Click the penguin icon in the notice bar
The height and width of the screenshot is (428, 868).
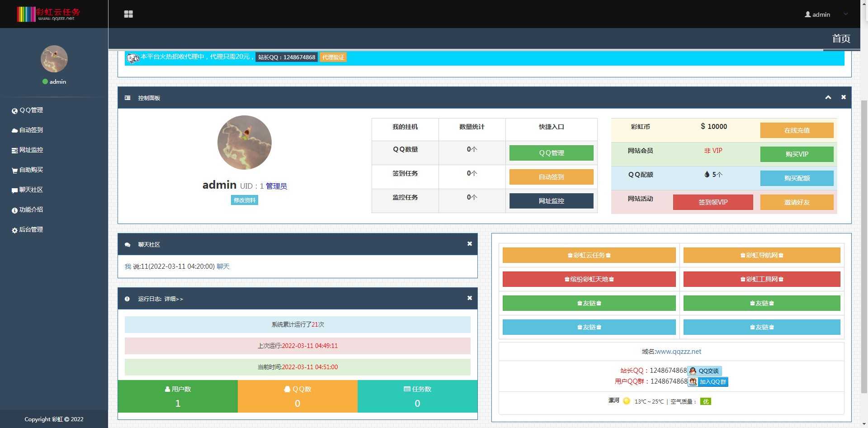pyautogui.click(x=132, y=58)
